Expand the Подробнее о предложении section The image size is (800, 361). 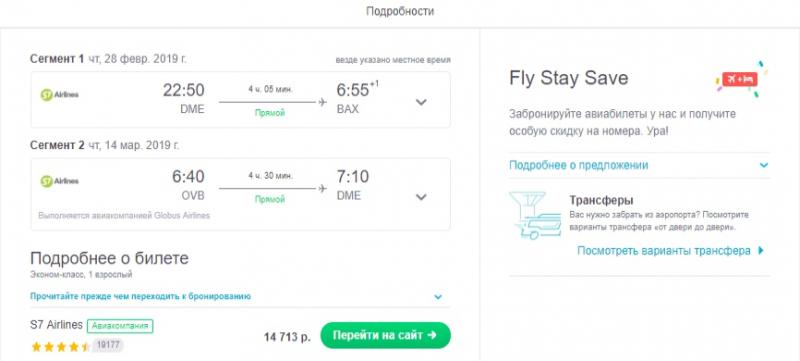tap(639, 165)
